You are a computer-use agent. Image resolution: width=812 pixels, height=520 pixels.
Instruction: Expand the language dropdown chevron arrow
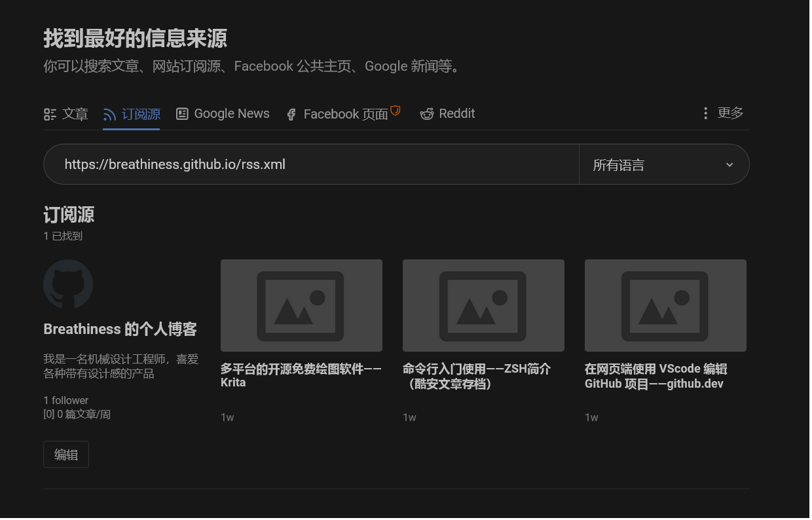click(729, 165)
